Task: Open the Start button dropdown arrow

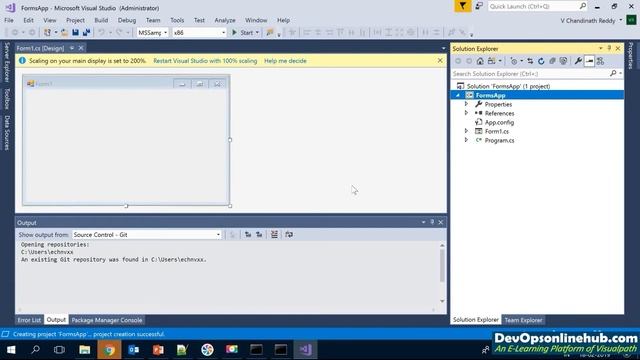Action: (257, 32)
